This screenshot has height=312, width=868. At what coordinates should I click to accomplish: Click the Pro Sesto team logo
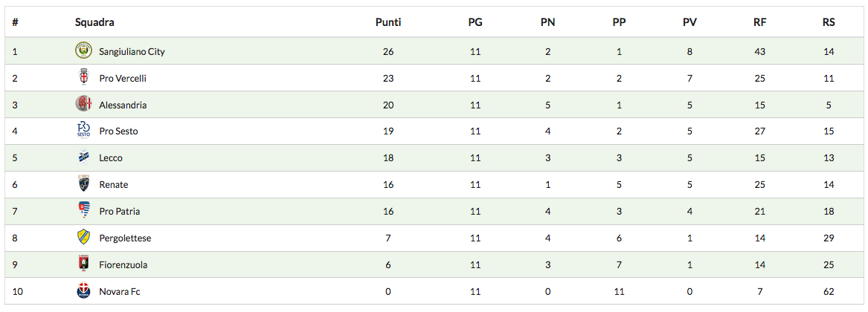[83, 131]
